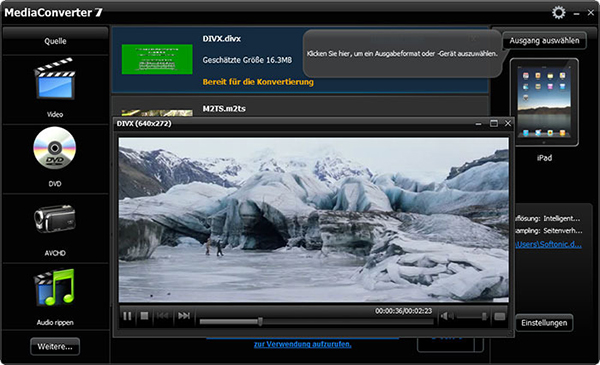Select the DVD disc source icon
This screenshot has width=600, height=365.
coord(55,148)
